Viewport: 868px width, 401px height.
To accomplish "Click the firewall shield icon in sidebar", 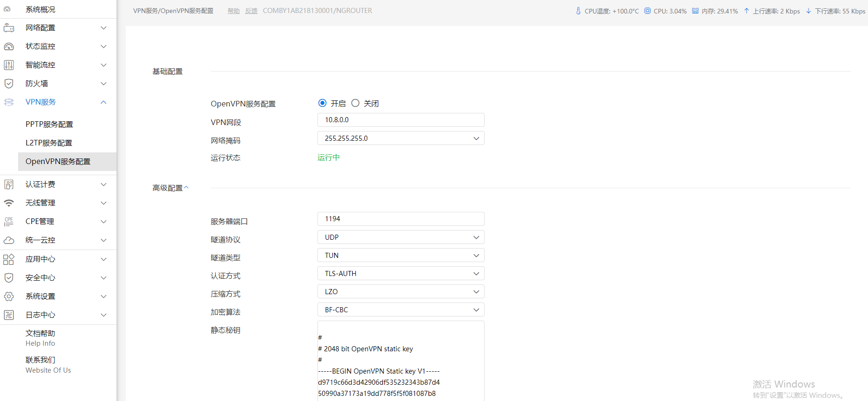I will click(9, 84).
